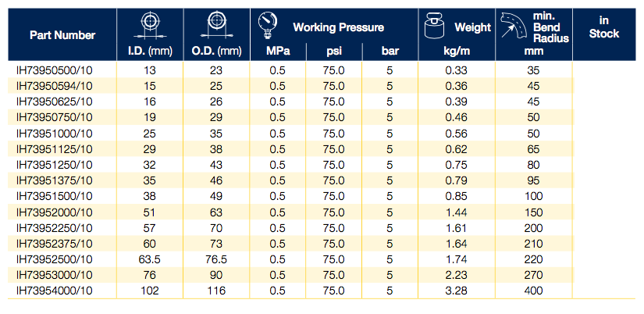This screenshot has height=314, width=644.
Task: Click the inner diameter (I.D.) hose icon
Action: pyautogui.click(x=148, y=26)
